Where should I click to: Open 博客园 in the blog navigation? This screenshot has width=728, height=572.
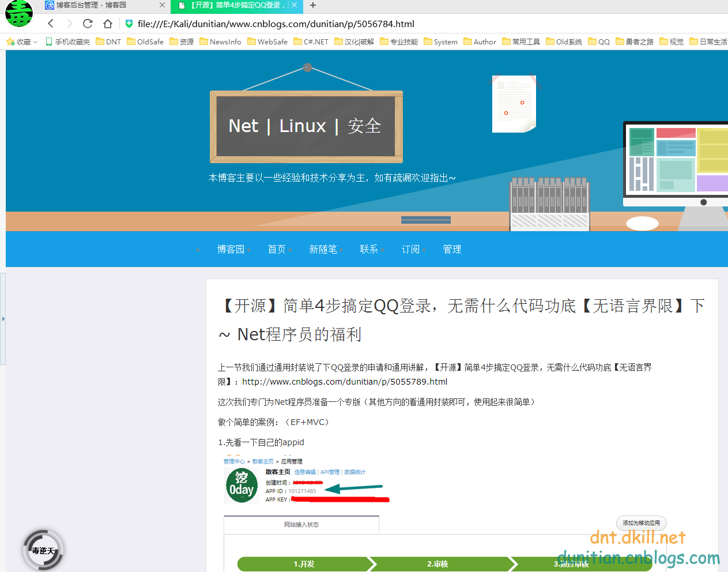pos(231,249)
